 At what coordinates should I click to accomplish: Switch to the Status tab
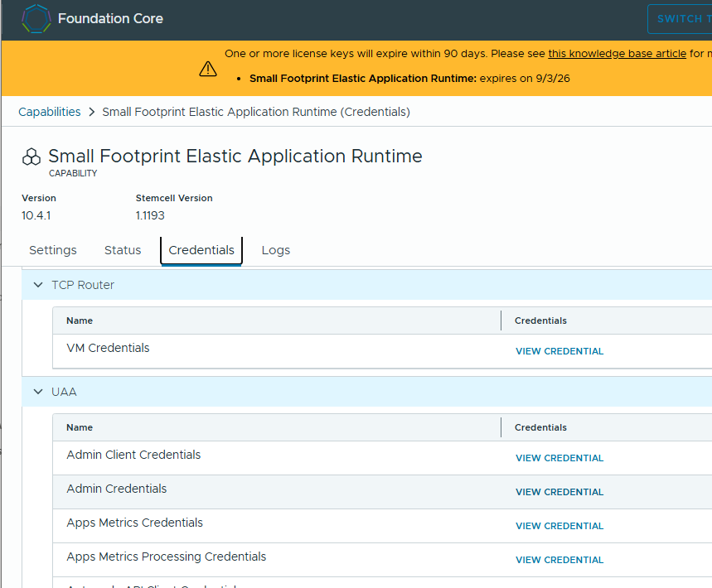pyautogui.click(x=123, y=250)
